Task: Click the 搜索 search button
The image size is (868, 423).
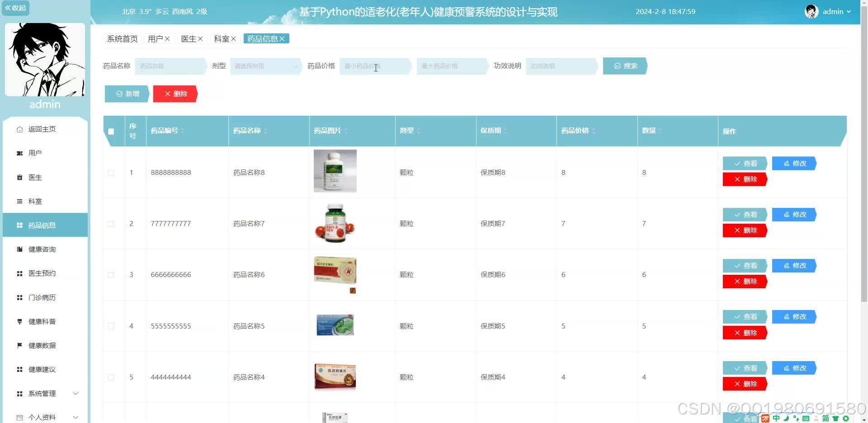Action: point(624,66)
